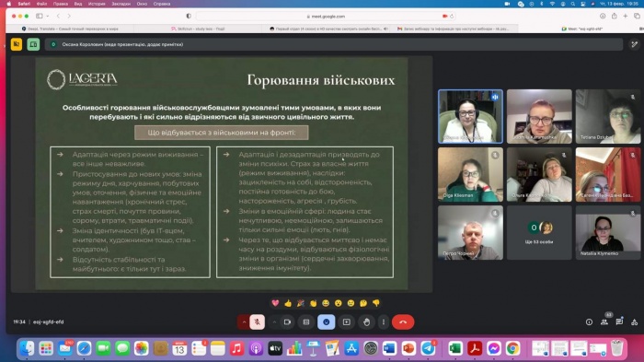The height and width of the screenshot is (362, 644).
Task: Send the thumbs up reaction
Action: tap(288, 303)
